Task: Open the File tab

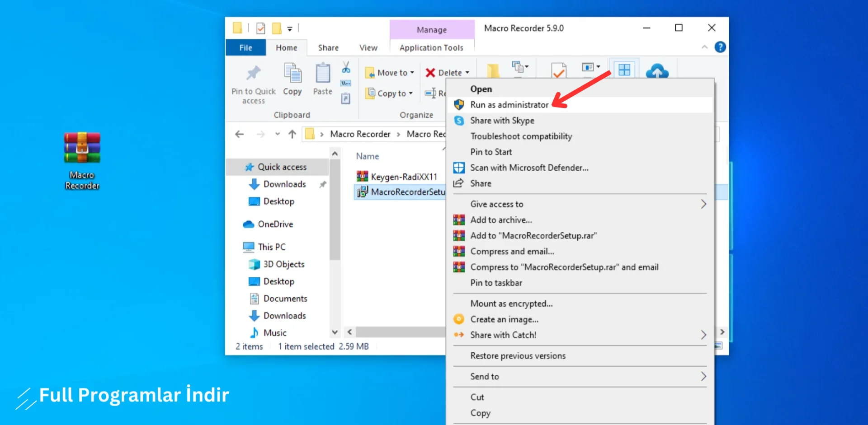Action: pyautogui.click(x=245, y=47)
